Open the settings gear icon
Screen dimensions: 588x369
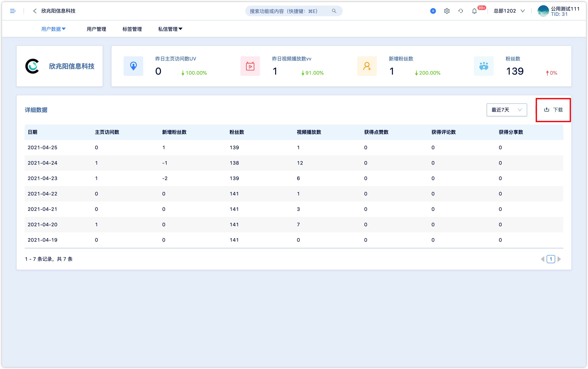447,11
